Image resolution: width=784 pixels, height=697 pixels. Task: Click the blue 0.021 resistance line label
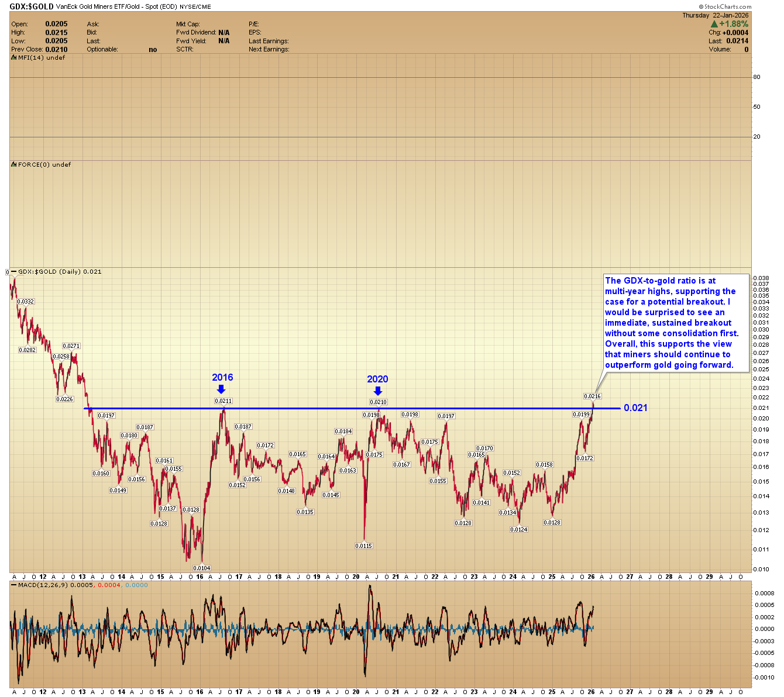635,409
